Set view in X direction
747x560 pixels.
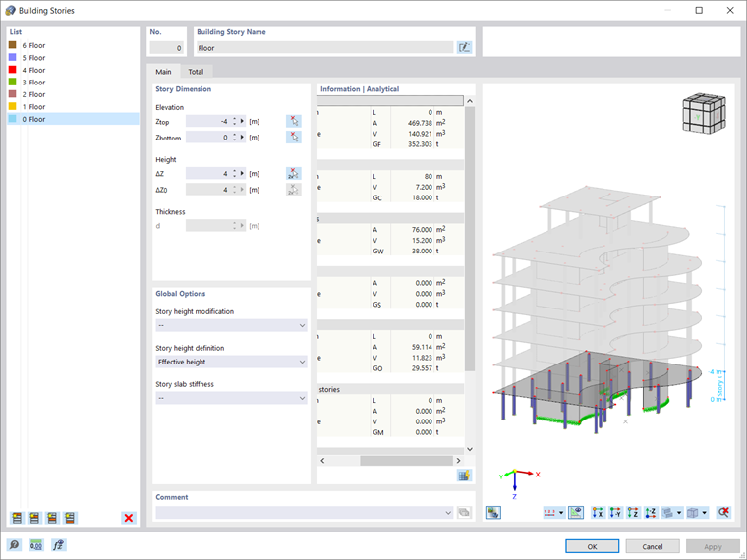pos(598,513)
